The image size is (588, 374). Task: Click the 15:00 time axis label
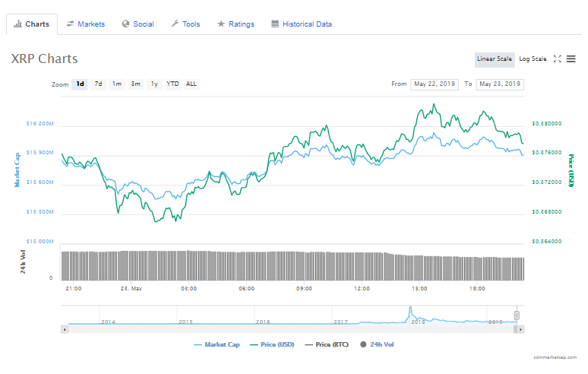(419, 289)
